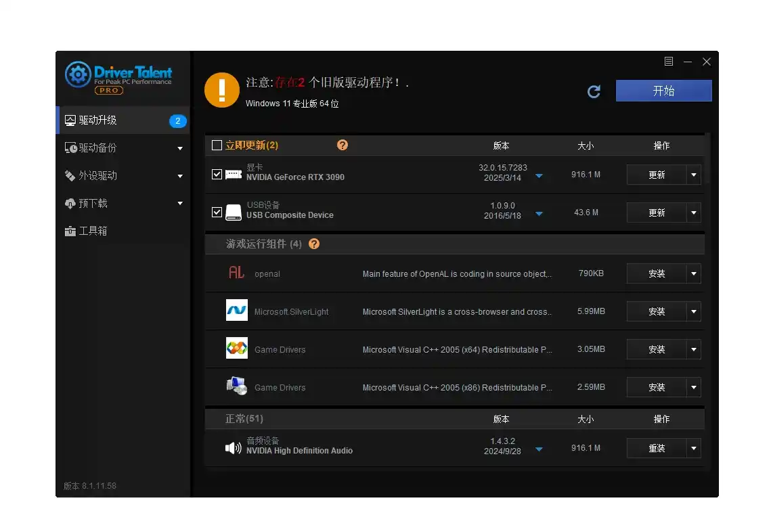Select the 驱动升级 sidebar menu item
Image resolution: width=771 pixels, height=532 pixels.
click(123, 120)
